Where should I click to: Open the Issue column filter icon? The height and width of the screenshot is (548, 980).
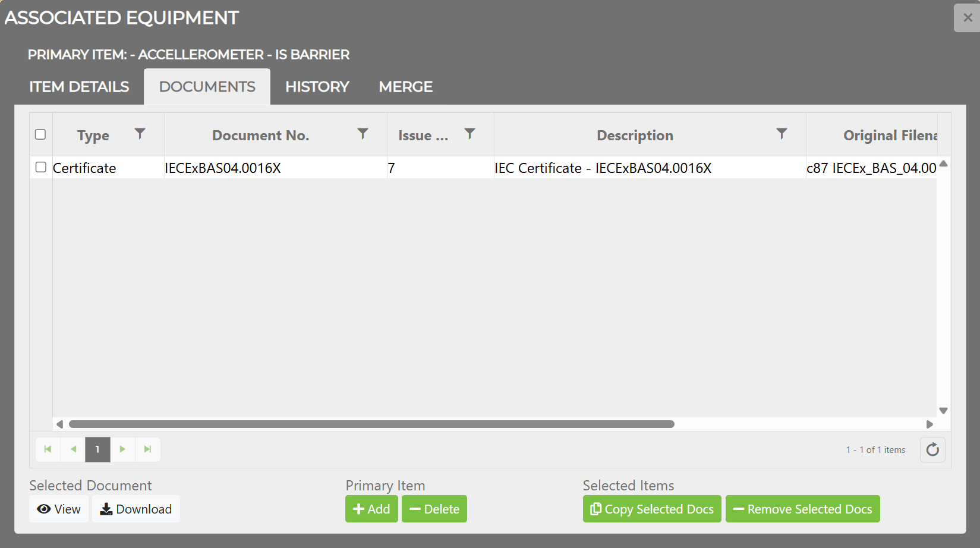pyautogui.click(x=469, y=134)
